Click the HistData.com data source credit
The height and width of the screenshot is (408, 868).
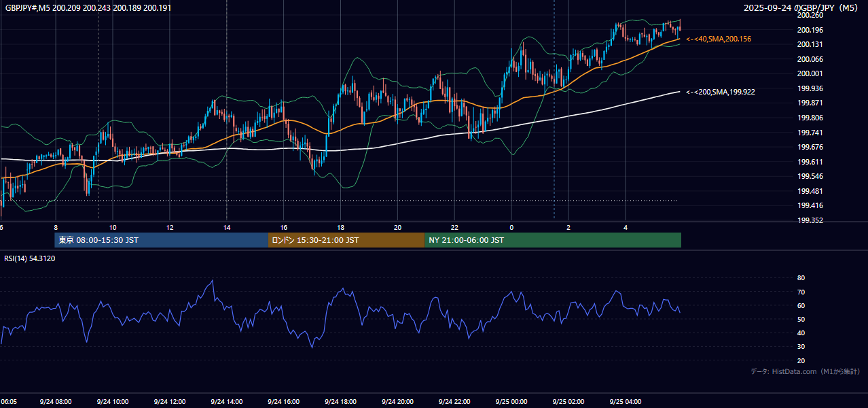pyautogui.click(x=806, y=371)
